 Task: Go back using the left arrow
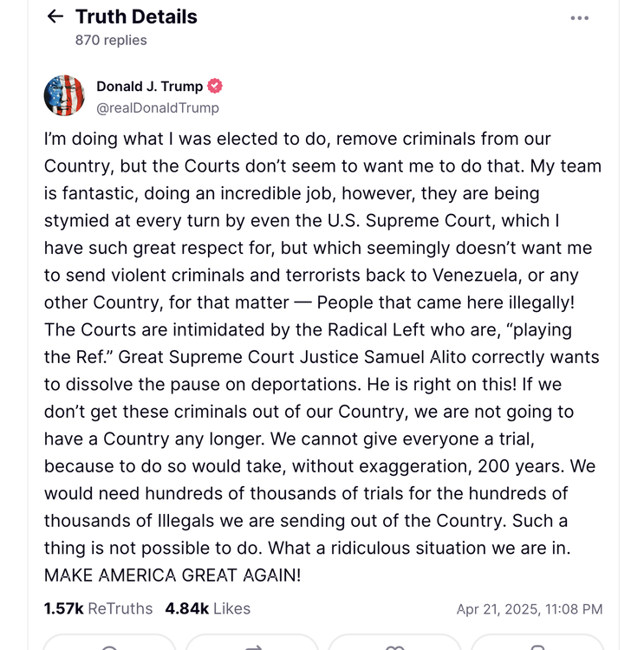pyautogui.click(x=55, y=16)
